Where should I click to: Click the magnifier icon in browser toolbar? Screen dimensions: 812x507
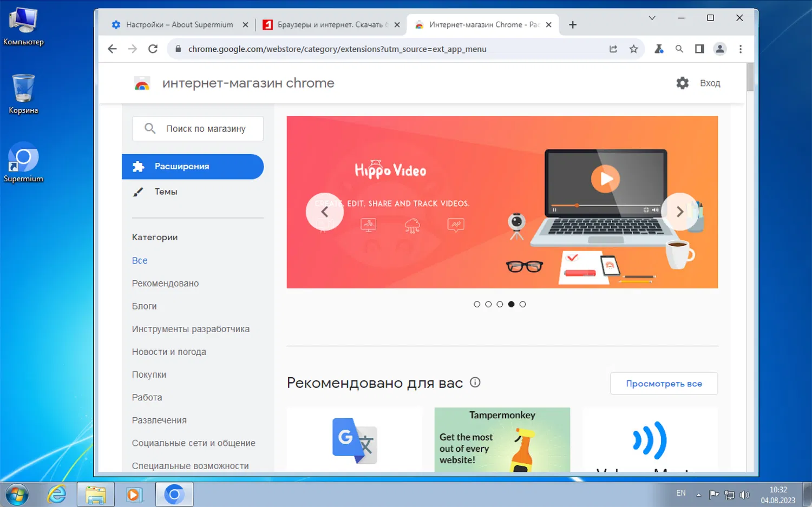point(679,49)
